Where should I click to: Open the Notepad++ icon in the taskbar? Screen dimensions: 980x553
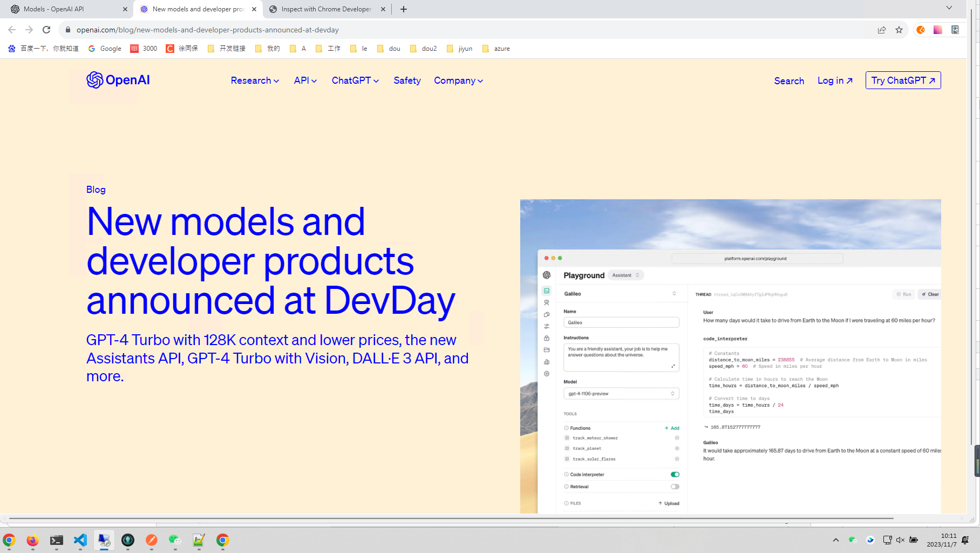click(199, 540)
